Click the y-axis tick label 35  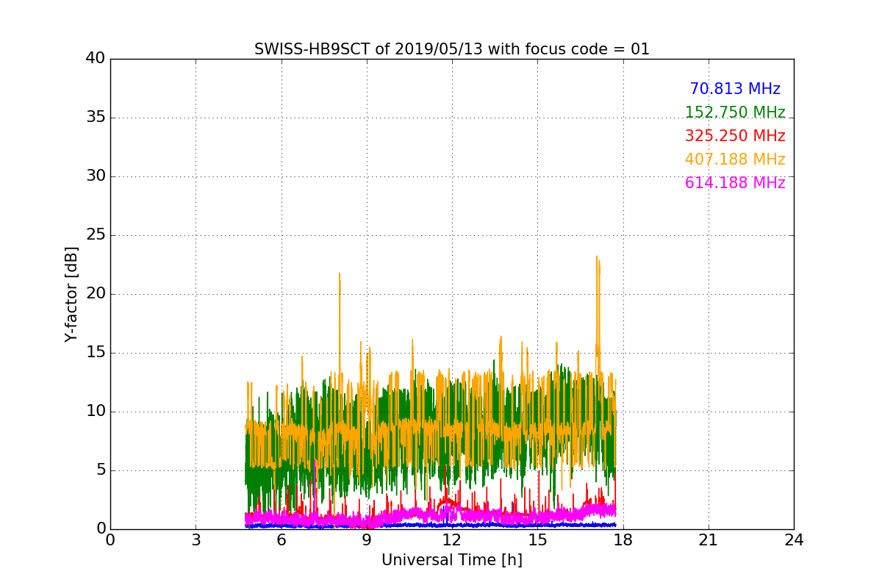(x=96, y=118)
